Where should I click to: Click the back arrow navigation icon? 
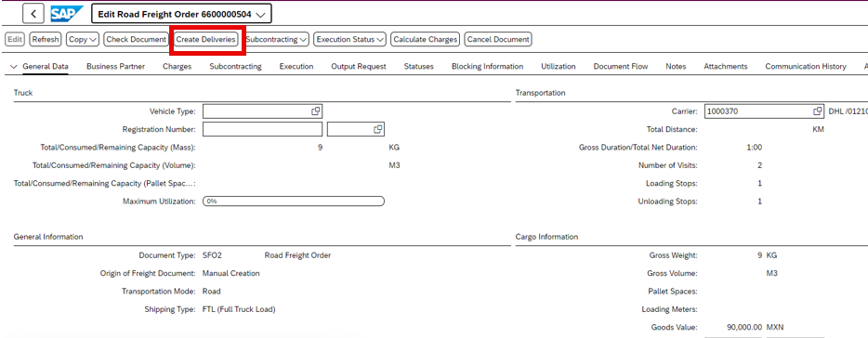pos(33,14)
